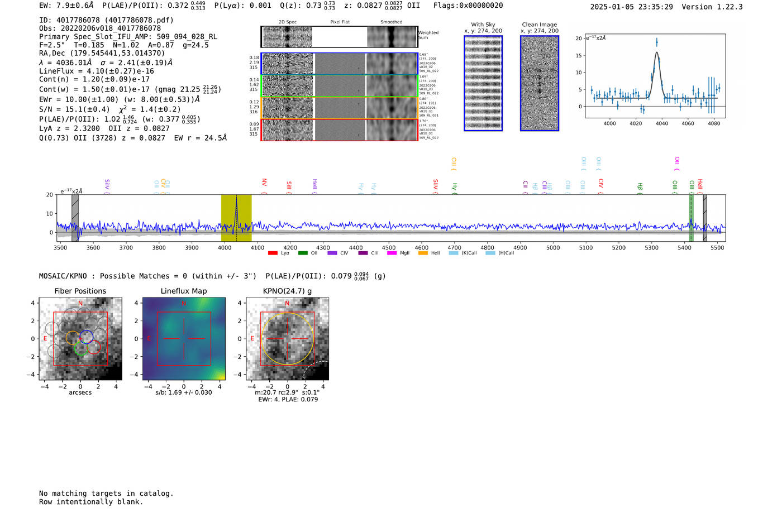The height and width of the screenshot is (532, 782).
Task: Select the red-bordered fiber cutout row
Action: coord(339,130)
